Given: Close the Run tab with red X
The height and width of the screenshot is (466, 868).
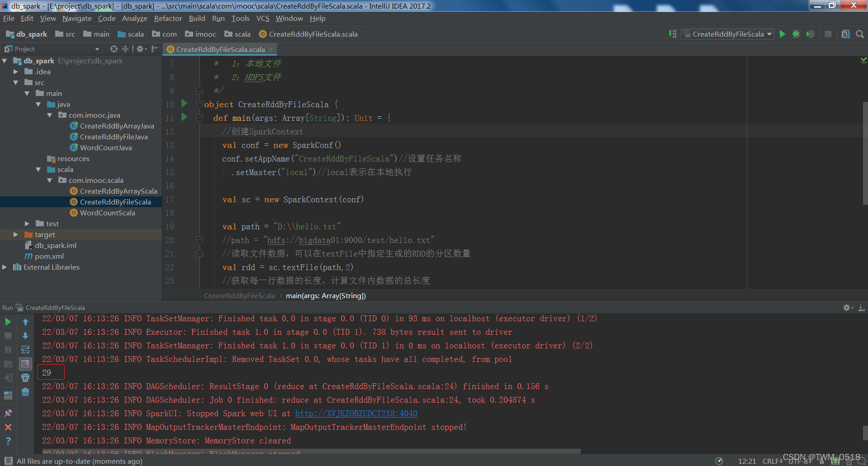Looking at the screenshot, I should (8, 427).
